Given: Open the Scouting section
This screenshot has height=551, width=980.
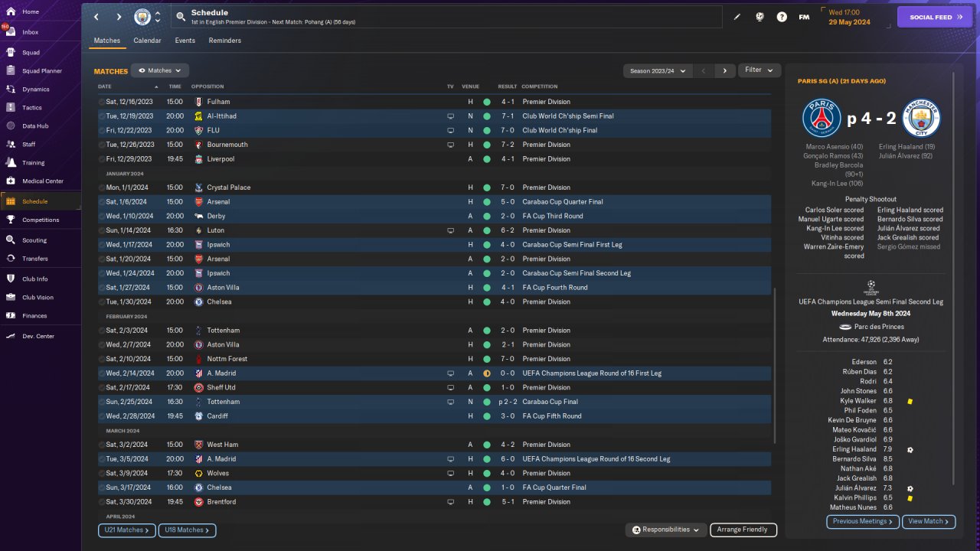Looking at the screenshot, I should click(x=34, y=240).
